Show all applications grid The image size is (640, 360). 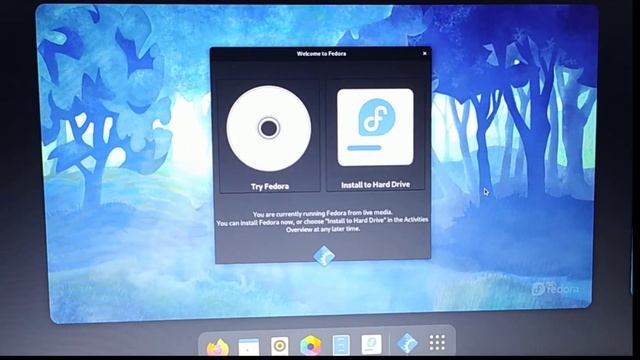point(437,342)
